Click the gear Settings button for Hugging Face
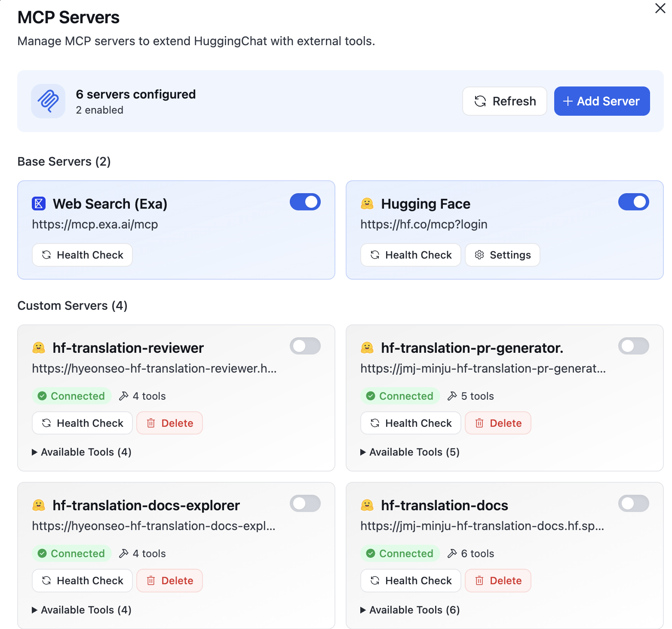Viewport: 672px width, 629px height. coord(502,255)
